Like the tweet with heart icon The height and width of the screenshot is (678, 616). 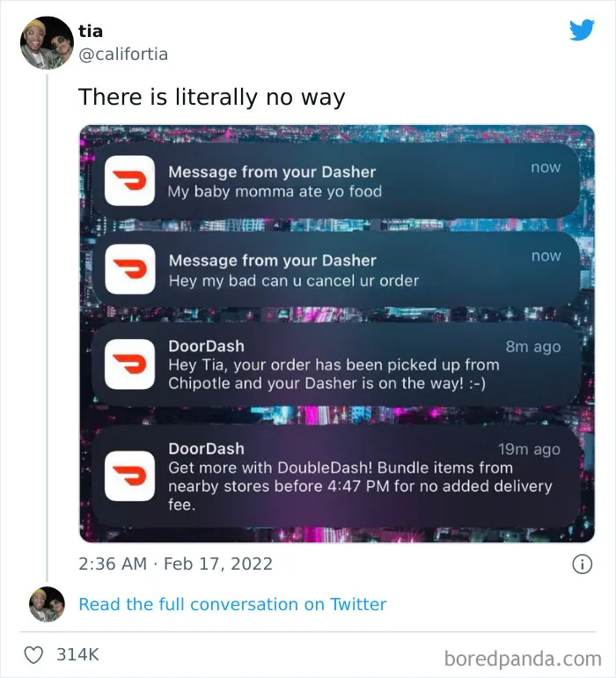tap(33, 654)
